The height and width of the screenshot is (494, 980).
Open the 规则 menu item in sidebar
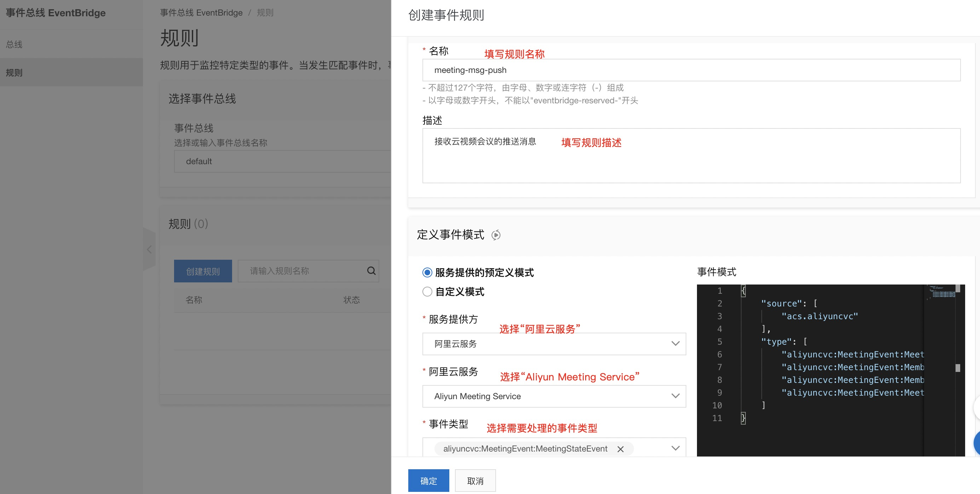[71, 72]
